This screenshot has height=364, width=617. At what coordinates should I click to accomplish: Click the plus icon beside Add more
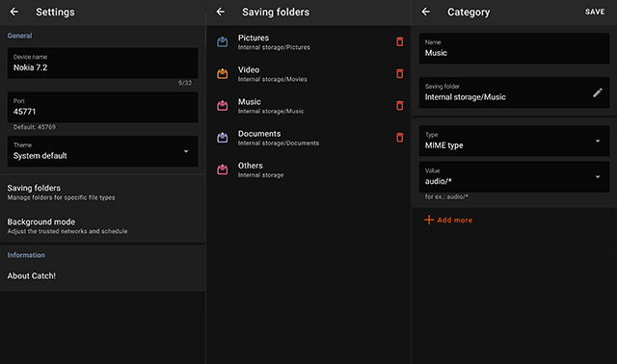(429, 220)
